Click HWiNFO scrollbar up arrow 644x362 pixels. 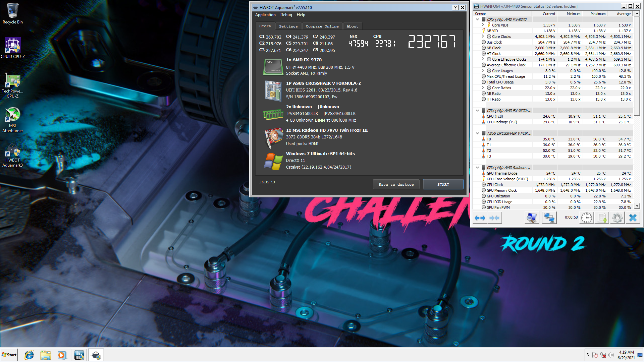[x=637, y=14]
